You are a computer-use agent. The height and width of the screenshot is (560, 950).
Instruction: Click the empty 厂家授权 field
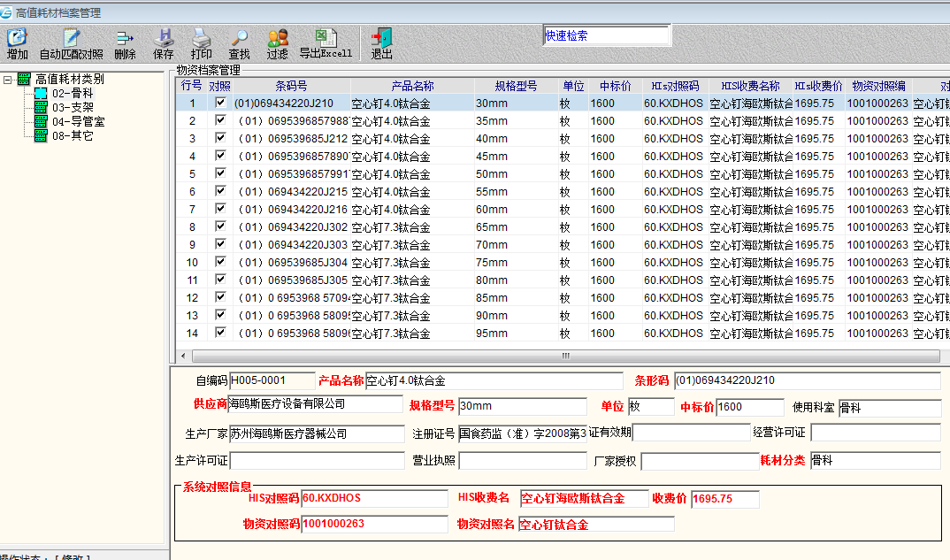pyautogui.click(x=701, y=461)
